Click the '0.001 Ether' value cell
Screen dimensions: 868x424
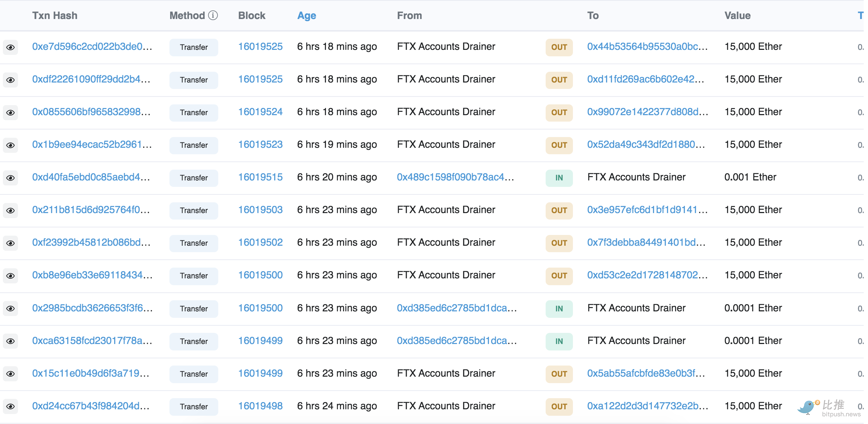(750, 177)
